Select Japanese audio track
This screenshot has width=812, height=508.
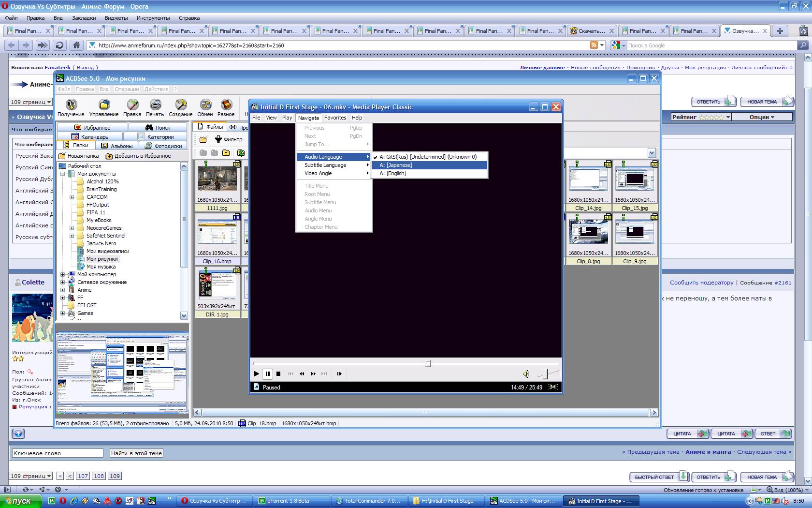click(x=430, y=165)
